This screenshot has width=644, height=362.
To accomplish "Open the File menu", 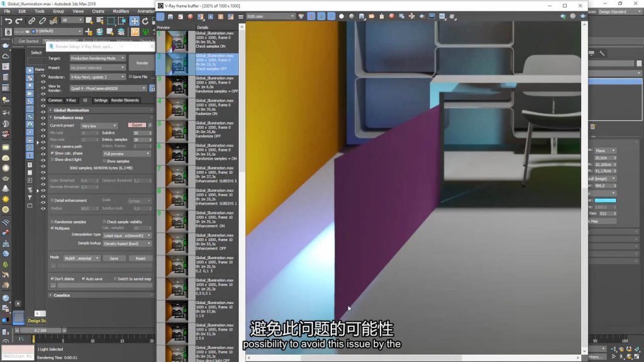I will tap(7, 11).
